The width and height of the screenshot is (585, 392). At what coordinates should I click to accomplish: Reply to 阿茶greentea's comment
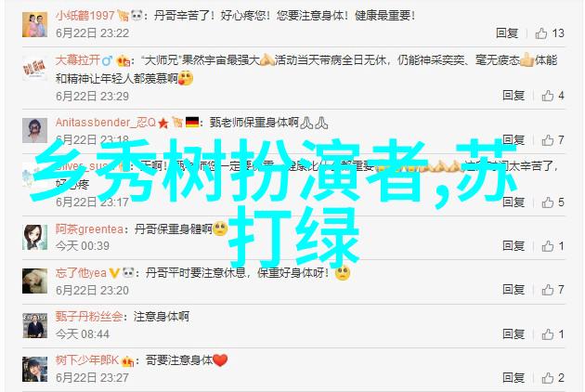513,246
